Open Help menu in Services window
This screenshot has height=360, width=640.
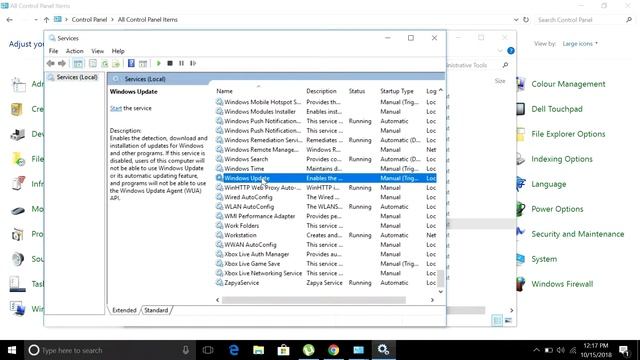pyautogui.click(x=118, y=51)
